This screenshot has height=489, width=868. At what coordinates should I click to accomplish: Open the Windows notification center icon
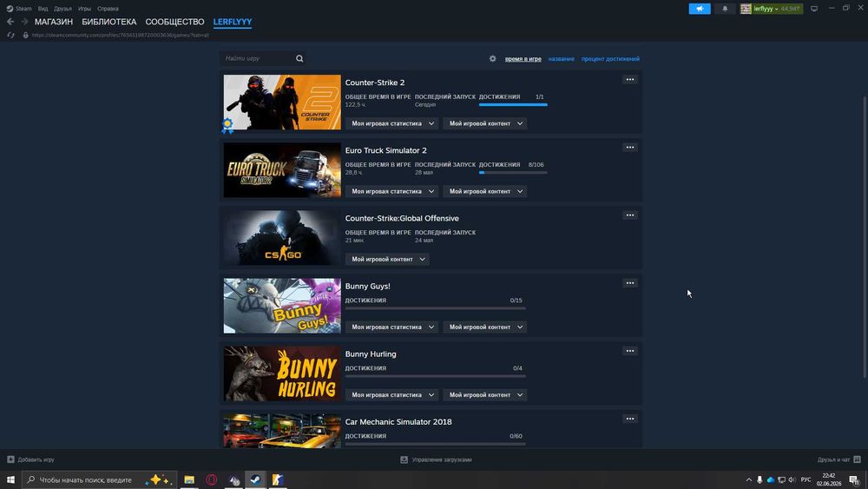[855, 479]
